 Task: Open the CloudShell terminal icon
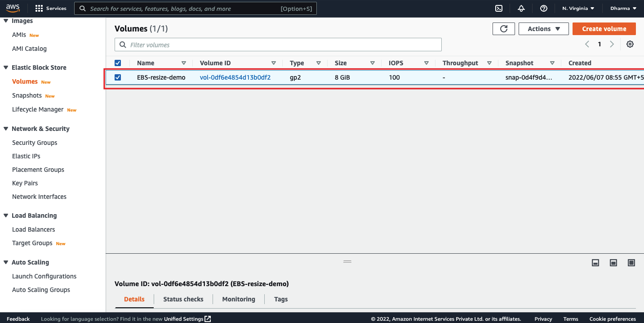[499, 9]
